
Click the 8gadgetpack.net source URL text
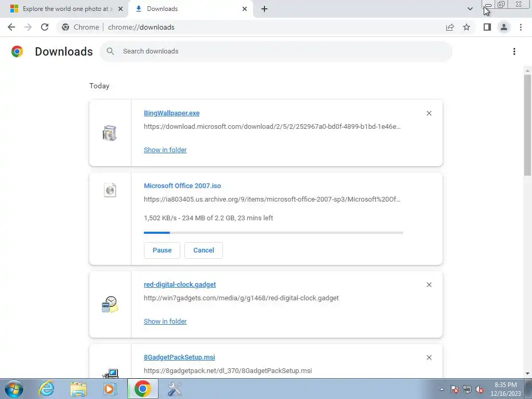tap(228, 371)
